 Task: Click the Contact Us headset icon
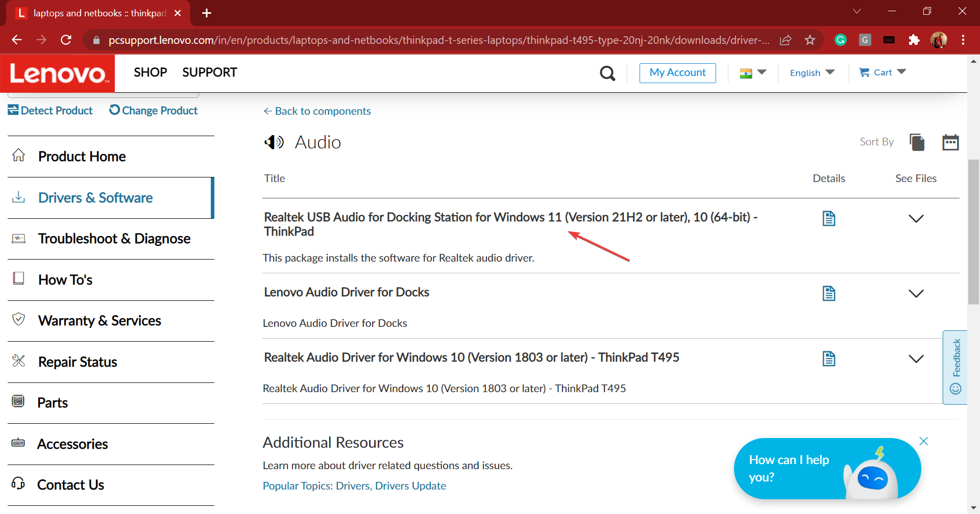pyautogui.click(x=18, y=483)
